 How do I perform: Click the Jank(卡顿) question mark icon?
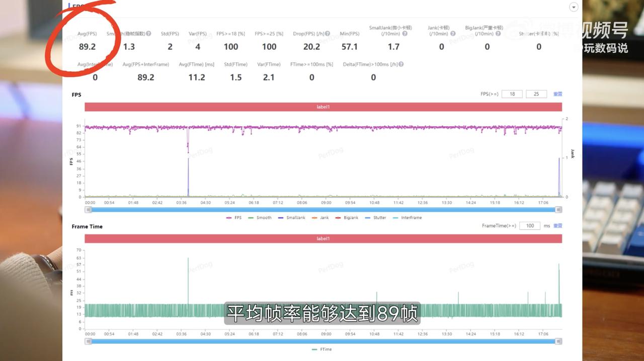(x=453, y=34)
